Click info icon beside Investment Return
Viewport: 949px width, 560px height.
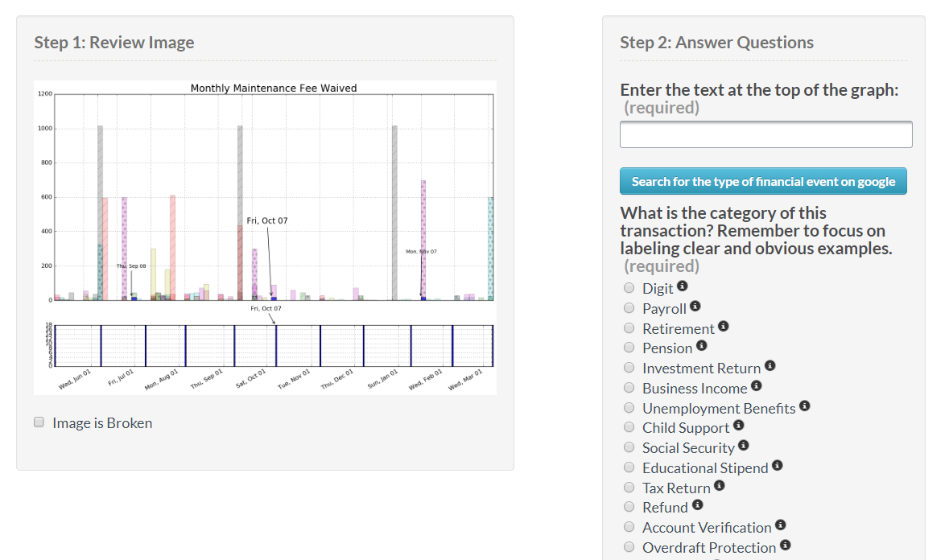(x=770, y=366)
